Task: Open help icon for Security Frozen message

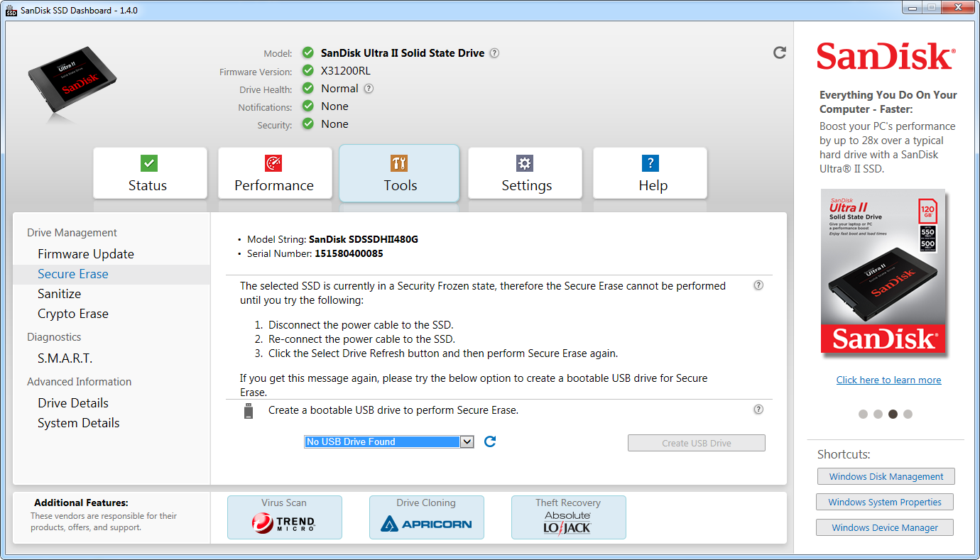Action: tap(758, 285)
